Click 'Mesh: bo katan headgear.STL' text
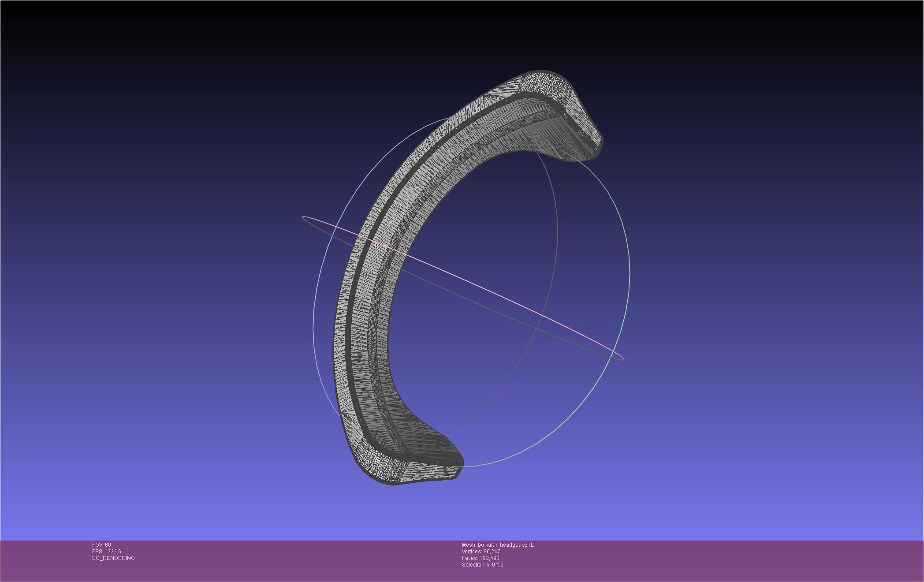Image resolution: width=924 pixels, height=582 pixels. click(498, 545)
